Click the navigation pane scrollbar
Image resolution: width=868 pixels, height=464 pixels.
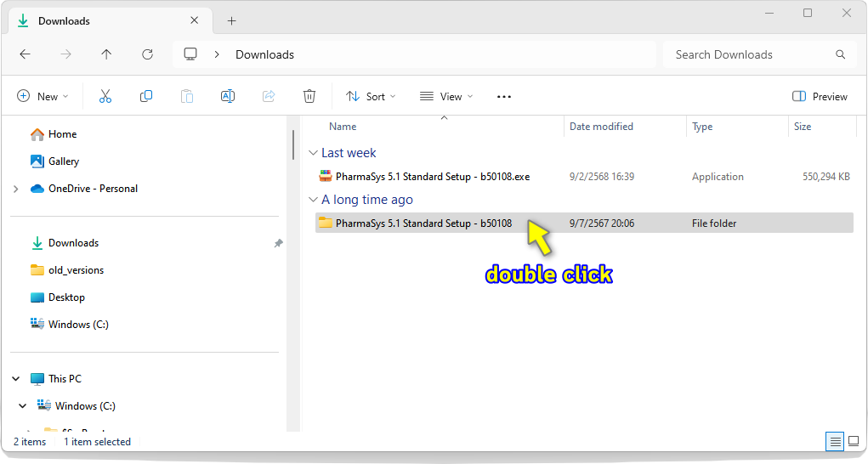click(x=292, y=145)
